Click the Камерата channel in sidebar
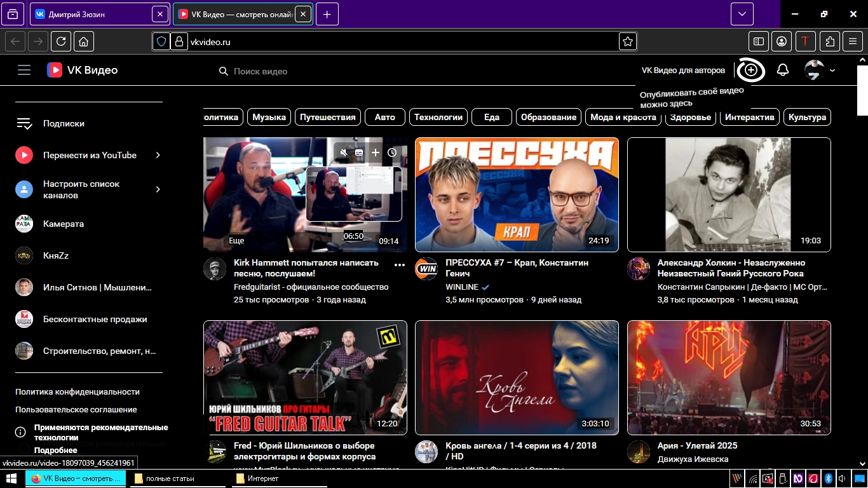This screenshot has width=868, height=488. coord(89,224)
